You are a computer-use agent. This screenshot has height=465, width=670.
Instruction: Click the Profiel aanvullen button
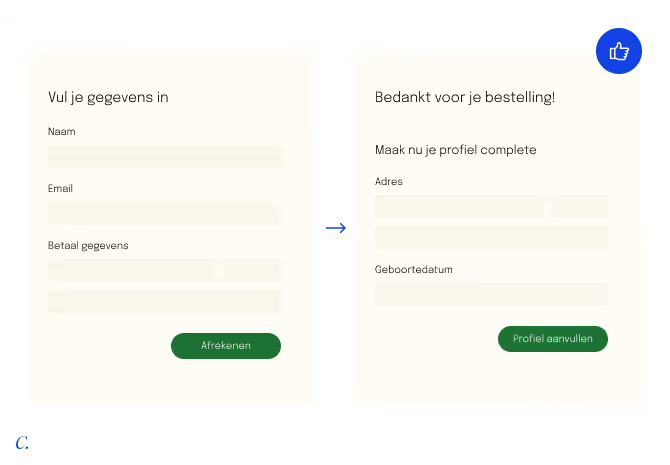coord(553,339)
